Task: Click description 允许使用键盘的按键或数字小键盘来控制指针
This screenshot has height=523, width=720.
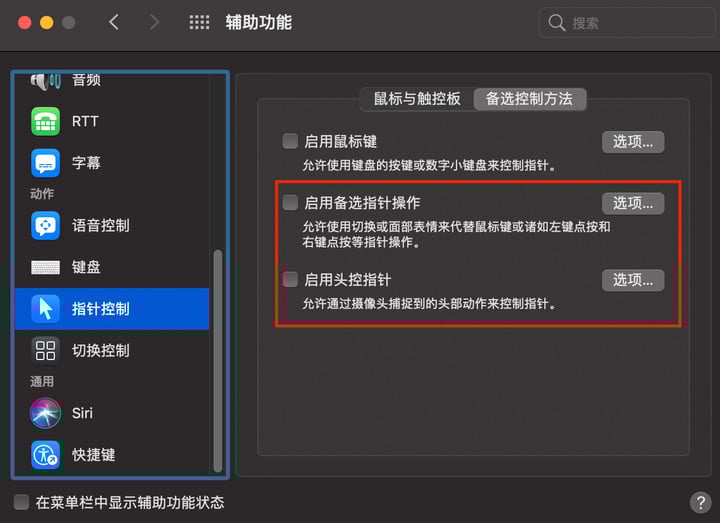Action: click(x=429, y=166)
